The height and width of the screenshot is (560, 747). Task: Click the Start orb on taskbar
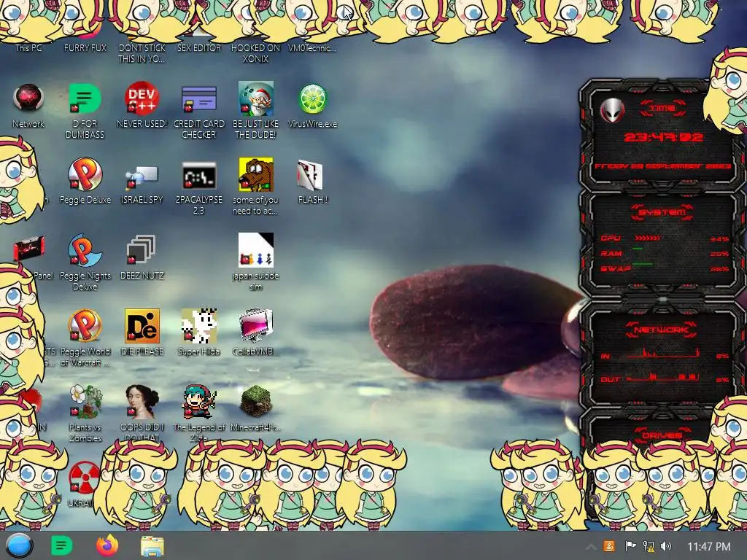point(20,545)
